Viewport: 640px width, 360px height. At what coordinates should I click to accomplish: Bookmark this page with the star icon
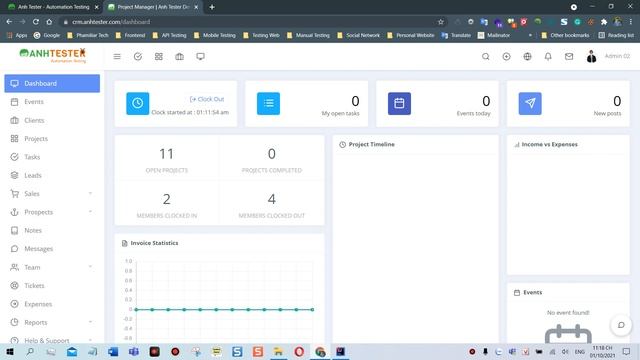[x=441, y=22]
